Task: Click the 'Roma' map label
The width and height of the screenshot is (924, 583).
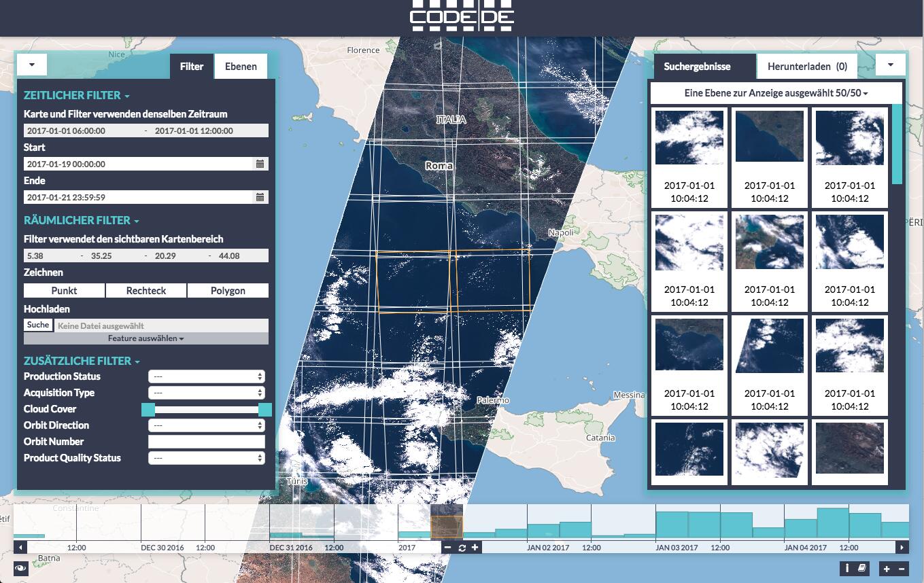Action: click(x=439, y=166)
